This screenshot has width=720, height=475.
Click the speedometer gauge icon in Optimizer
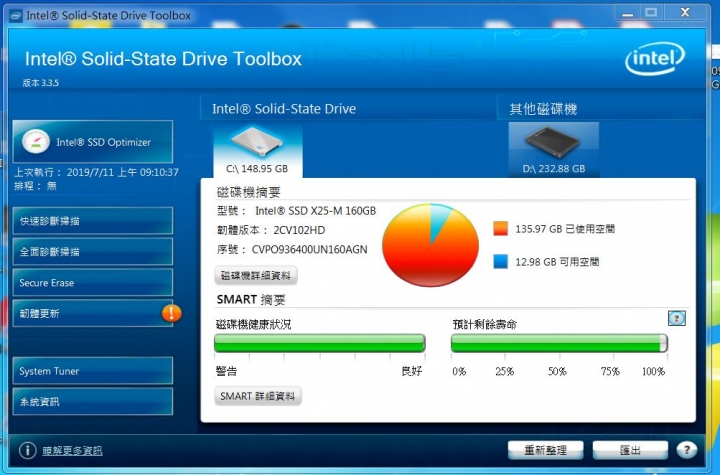(36, 141)
